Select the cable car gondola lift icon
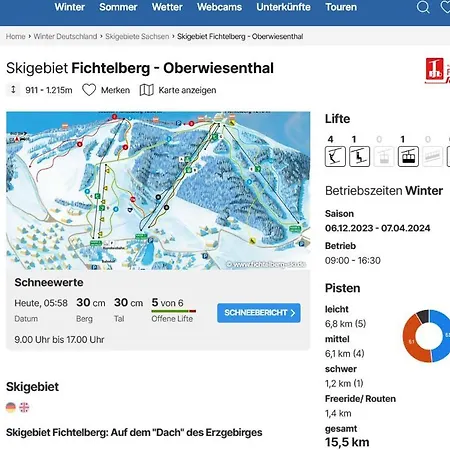Image resolution: width=450 pixels, height=450 pixels. [408, 156]
